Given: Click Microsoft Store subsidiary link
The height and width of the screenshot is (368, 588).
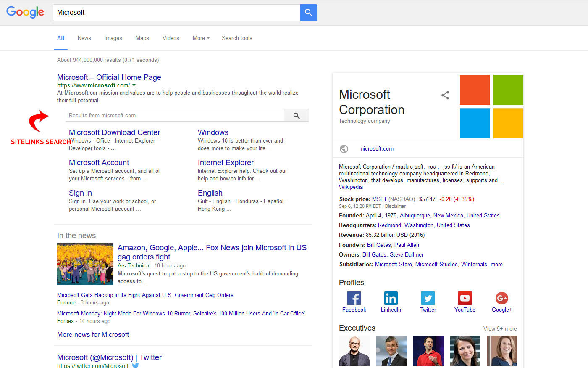Looking at the screenshot, I should [394, 265].
